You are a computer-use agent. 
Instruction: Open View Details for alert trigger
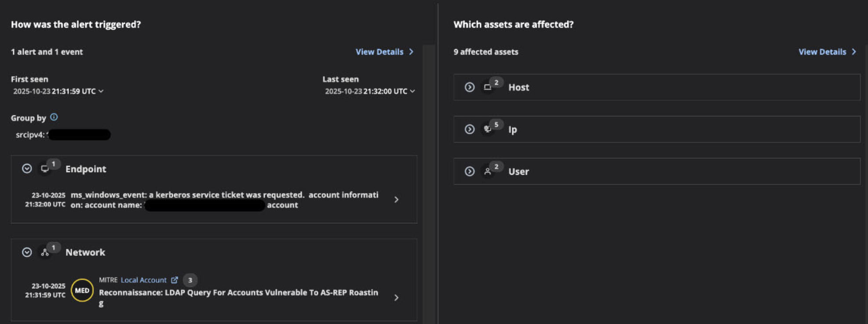[384, 52]
